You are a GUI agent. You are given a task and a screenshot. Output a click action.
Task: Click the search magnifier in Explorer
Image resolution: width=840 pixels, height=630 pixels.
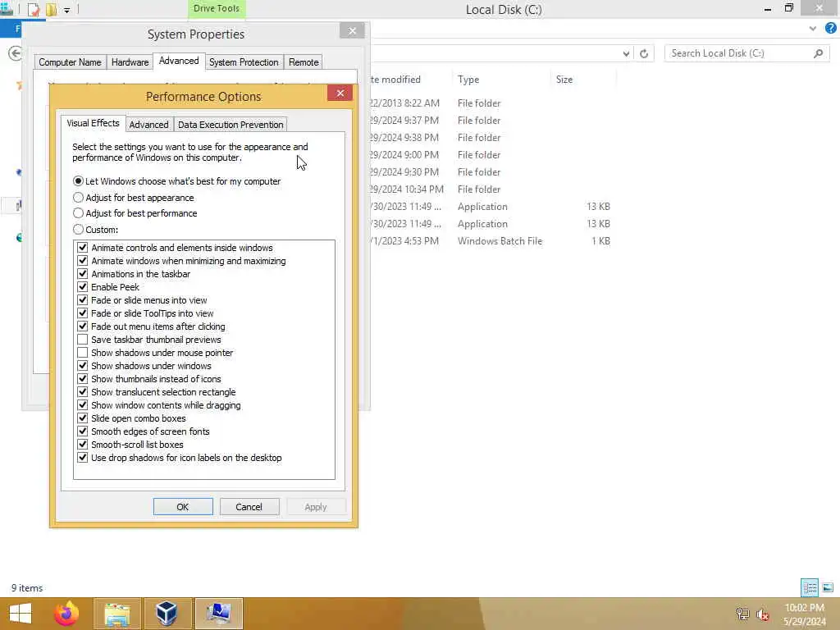[x=818, y=53]
